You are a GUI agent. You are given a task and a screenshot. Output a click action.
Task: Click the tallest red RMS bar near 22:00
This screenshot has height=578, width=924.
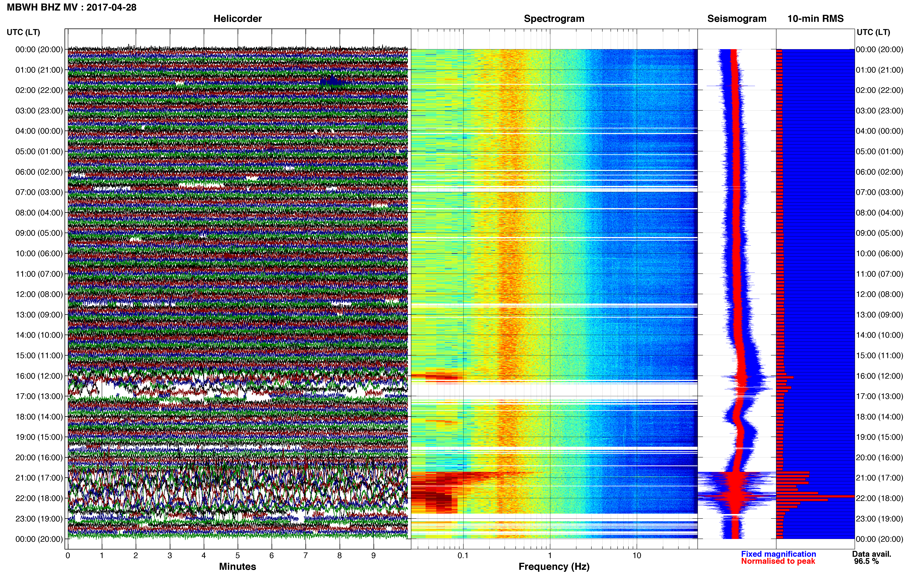(815, 496)
